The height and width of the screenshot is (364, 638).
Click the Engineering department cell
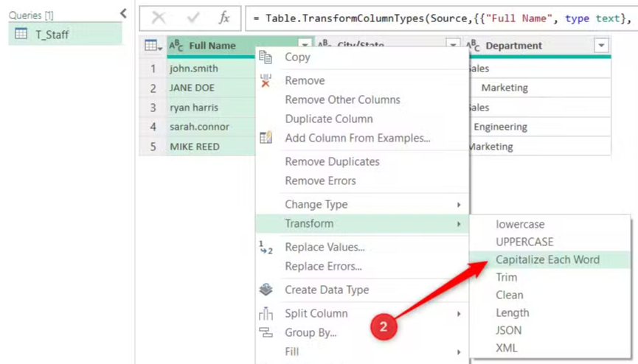(540, 127)
